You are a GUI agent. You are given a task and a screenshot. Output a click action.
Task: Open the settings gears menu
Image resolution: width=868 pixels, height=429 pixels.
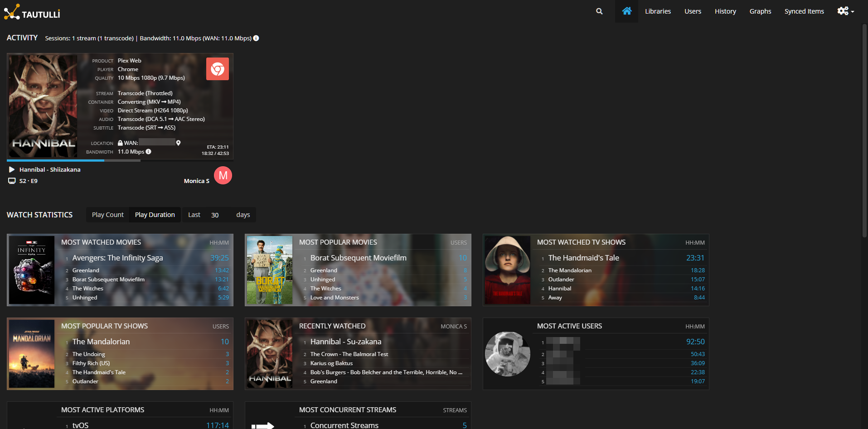(x=845, y=11)
